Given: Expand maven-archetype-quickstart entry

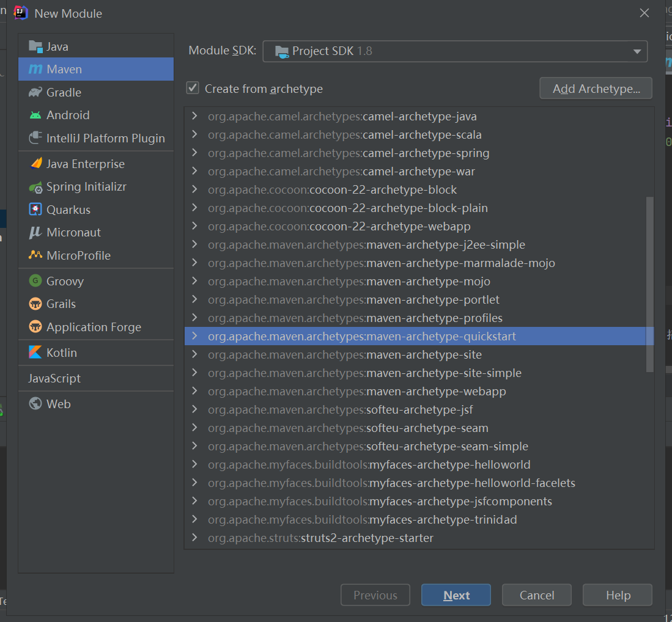Looking at the screenshot, I should [x=194, y=336].
